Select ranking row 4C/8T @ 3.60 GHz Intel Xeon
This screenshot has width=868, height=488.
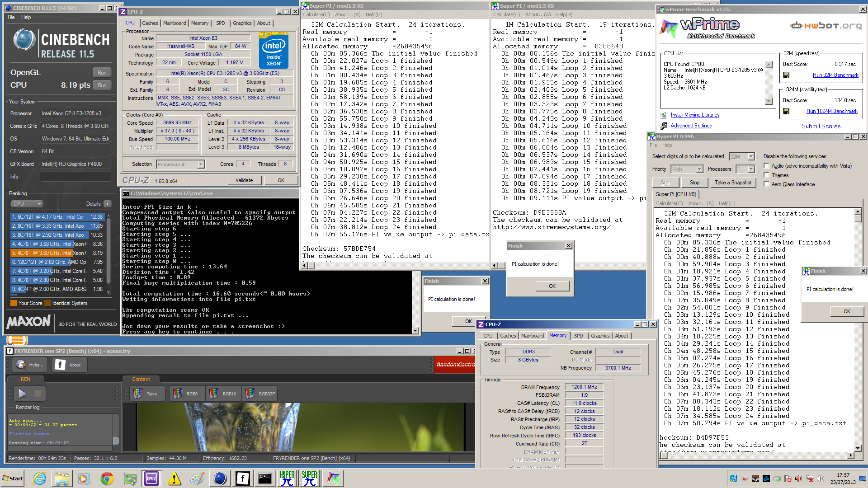pyautogui.click(x=57, y=253)
